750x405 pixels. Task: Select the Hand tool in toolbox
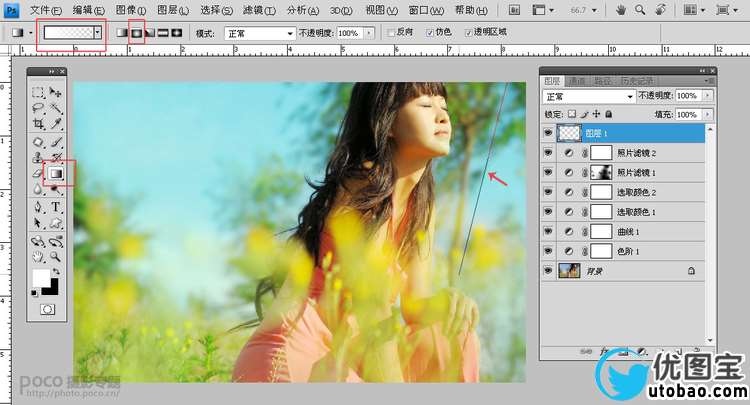38,257
